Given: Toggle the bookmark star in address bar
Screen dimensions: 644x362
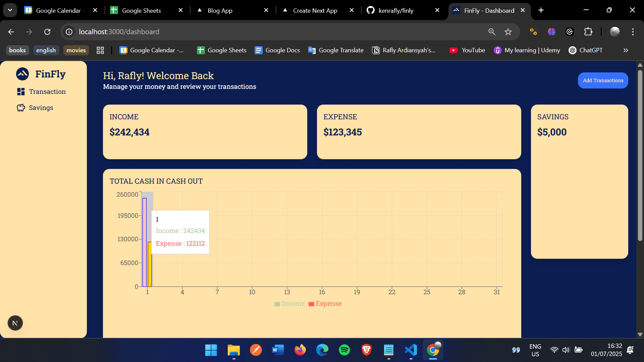Looking at the screenshot, I should pos(508,32).
